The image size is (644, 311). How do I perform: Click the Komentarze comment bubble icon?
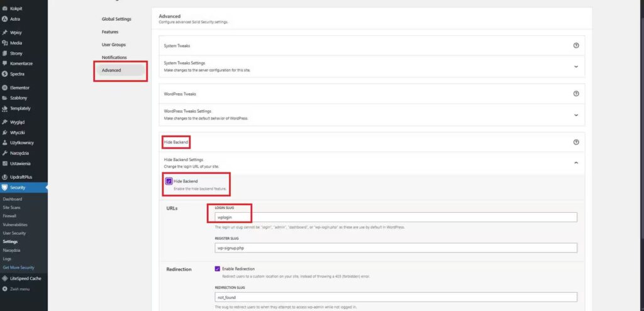click(x=5, y=64)
